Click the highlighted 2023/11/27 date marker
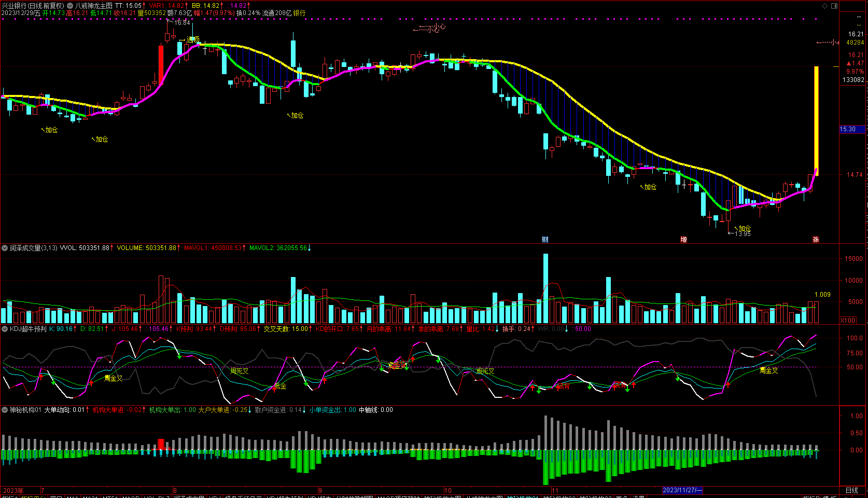 pyautogui.click(x=682, y=490)
